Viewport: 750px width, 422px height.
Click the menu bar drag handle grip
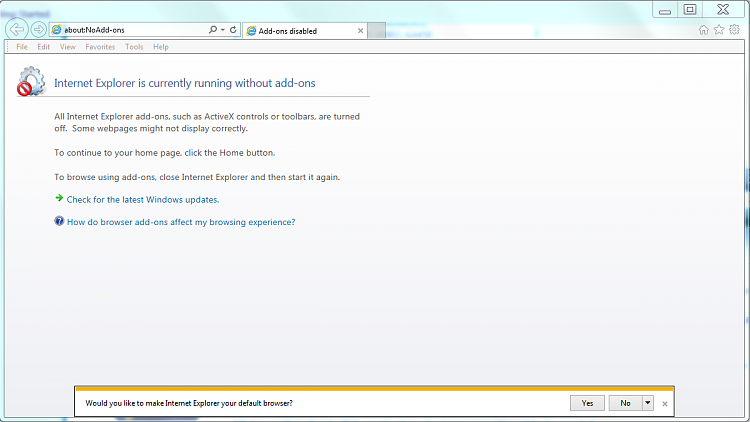8,47
